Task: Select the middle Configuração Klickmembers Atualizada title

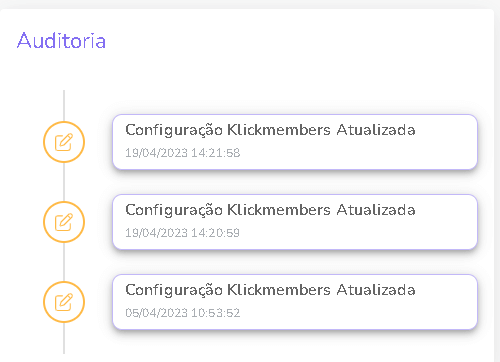Action: point(270,210)
